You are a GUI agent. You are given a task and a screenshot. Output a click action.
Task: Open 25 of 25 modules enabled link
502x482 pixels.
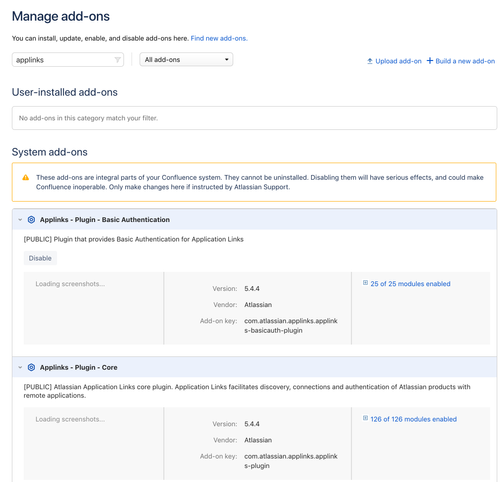[410, 284]
